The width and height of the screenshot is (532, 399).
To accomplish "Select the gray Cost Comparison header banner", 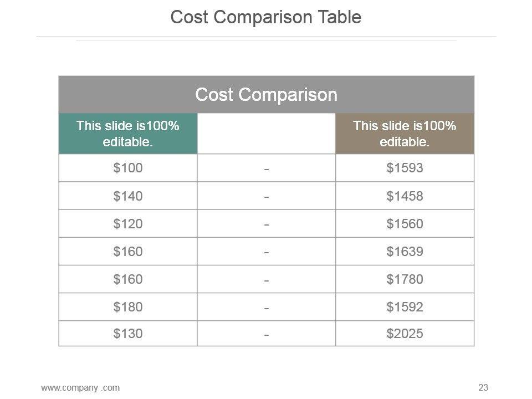I will tap(266, 95).
